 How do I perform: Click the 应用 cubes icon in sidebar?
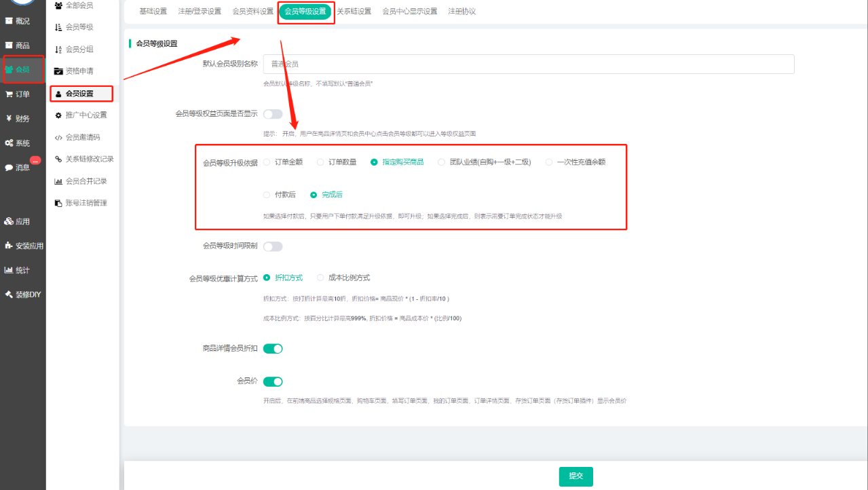(9, 221)
